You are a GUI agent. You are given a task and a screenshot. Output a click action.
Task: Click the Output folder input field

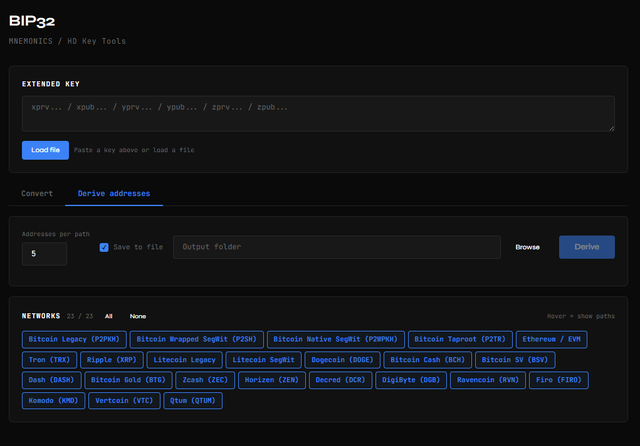click(x=337, y=247)
